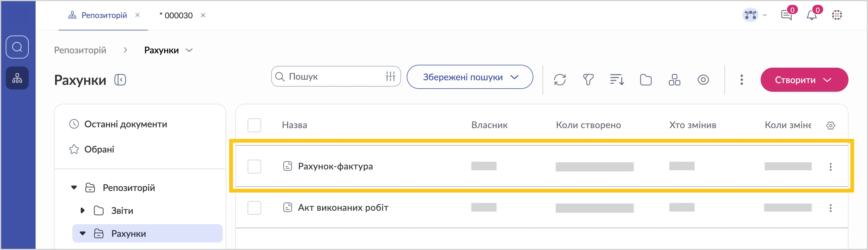Open the Збережені пошуки dropdown

click(x=470, y=77)
